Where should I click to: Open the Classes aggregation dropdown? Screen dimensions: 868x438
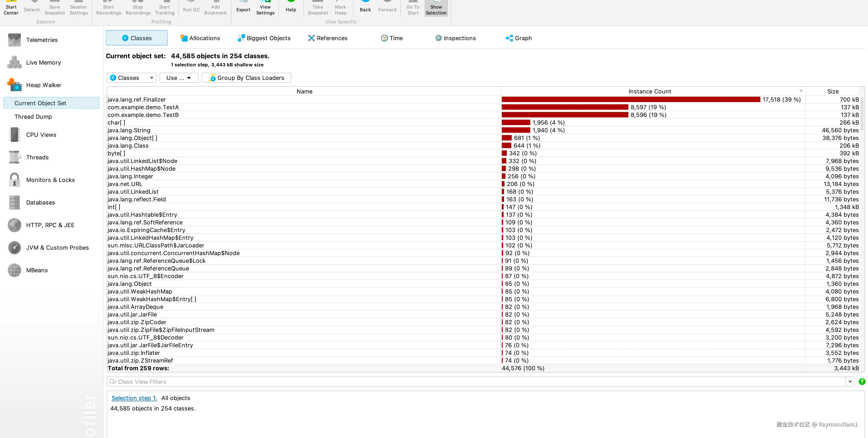(131, 78)
